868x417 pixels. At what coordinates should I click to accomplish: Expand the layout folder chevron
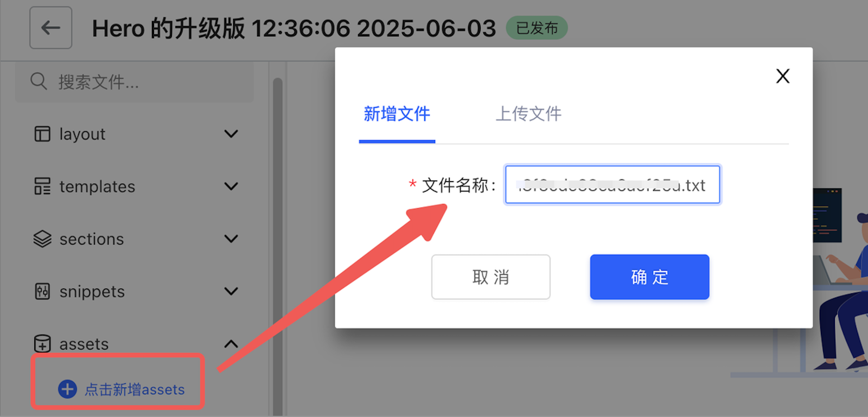231,134
